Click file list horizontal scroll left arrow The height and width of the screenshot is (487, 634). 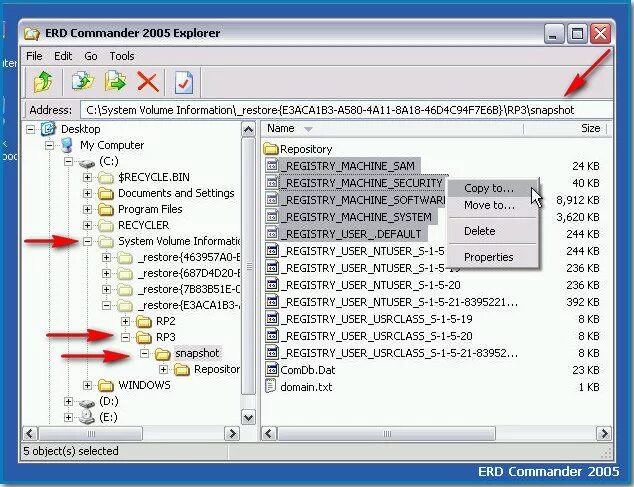[x=269, y=434]
